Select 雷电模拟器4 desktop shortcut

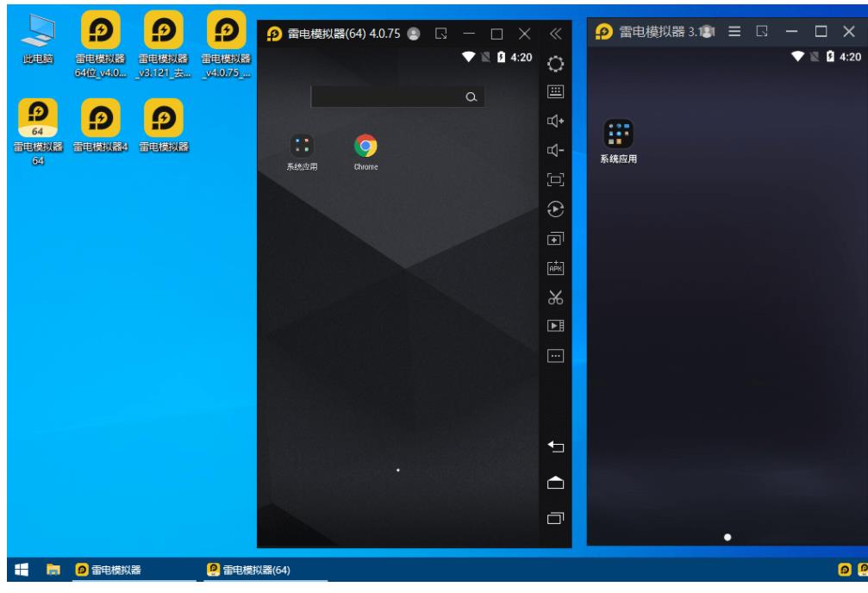100,125
